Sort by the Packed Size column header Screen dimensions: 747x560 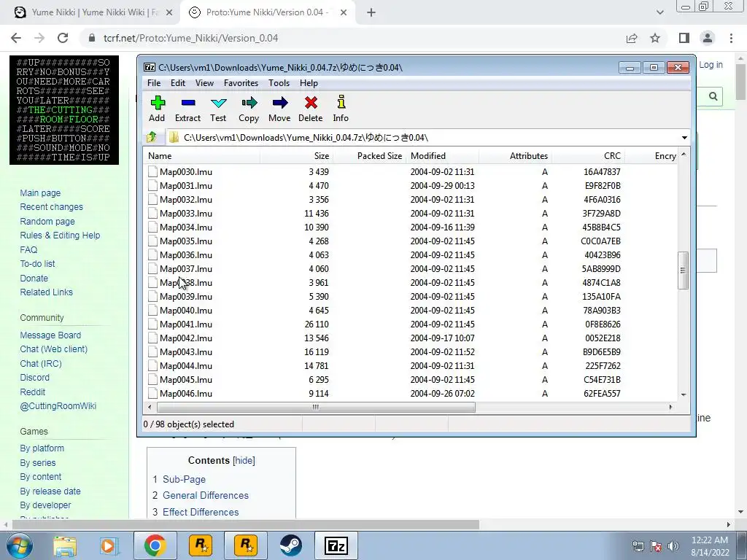[x=370, y=156]
